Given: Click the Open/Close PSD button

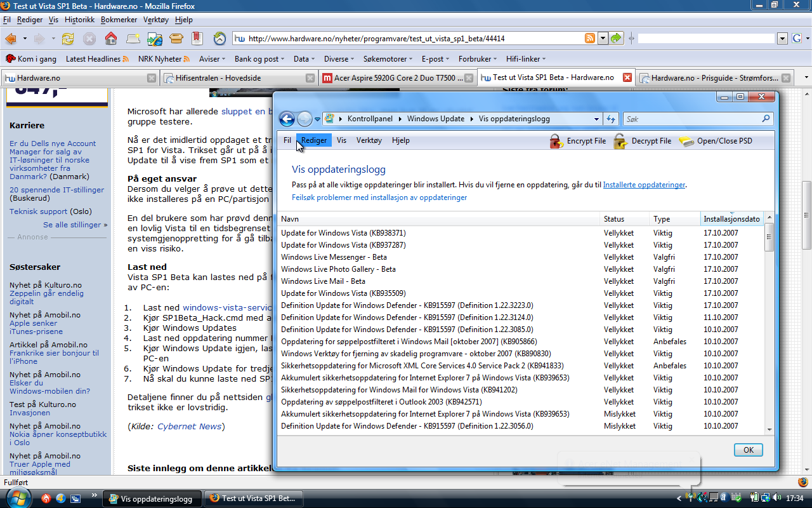Looking at the screenshot, I should 716,141.
